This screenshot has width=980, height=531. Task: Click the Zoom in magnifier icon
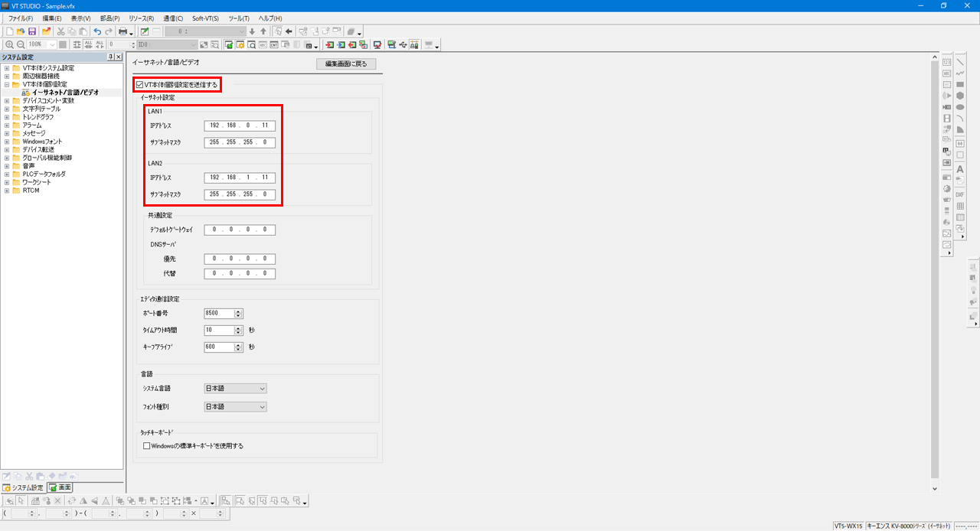click(x=9, y=45)
